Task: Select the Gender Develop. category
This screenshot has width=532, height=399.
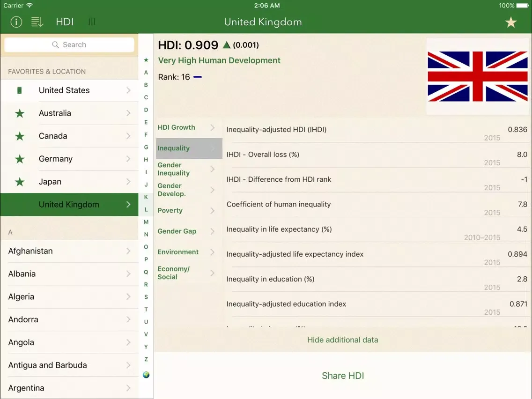Action: (189, 190)
